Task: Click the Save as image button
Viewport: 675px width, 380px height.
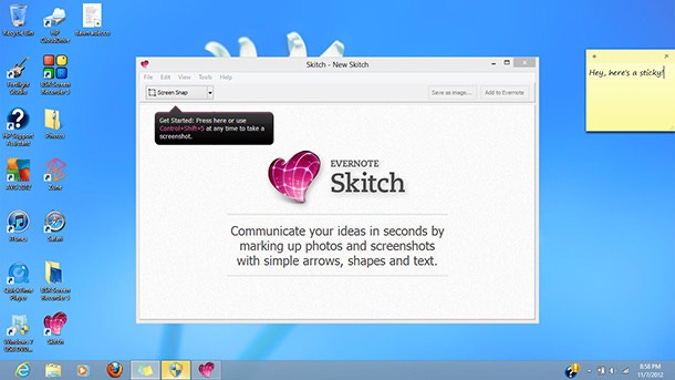Action: 452,93
